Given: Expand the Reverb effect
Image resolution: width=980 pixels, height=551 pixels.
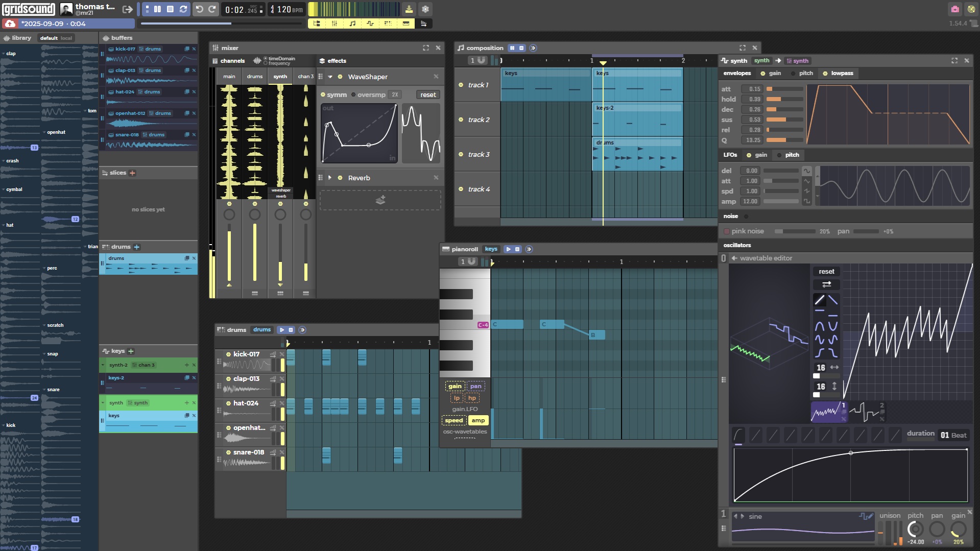Looking at the screenshot, I should point(330,178).
